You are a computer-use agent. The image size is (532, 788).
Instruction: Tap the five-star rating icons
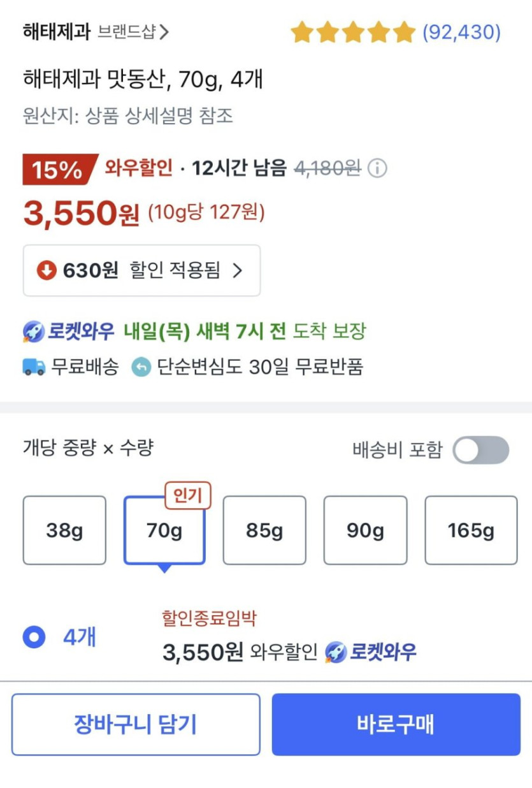[352, 33]
